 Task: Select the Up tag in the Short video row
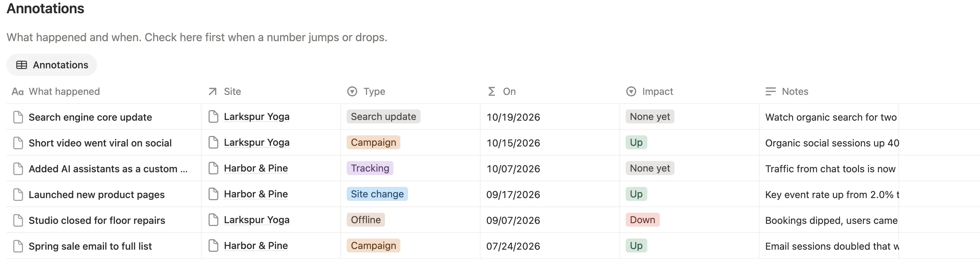636,142
